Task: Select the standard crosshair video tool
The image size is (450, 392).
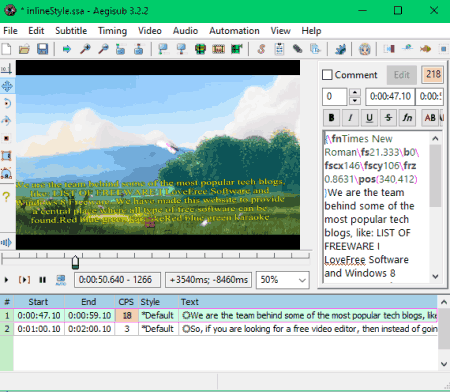Action: 7,69
